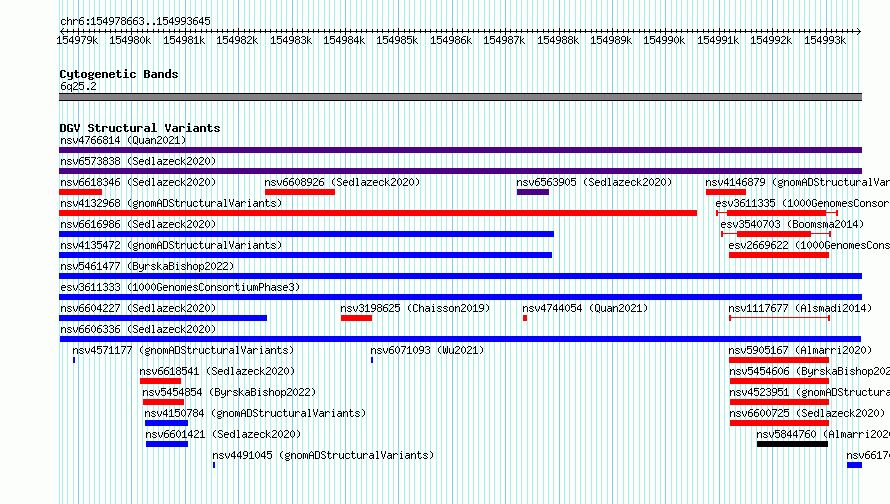The height and width of the screenshot is (504, 890).
Task: Select nsv4744054 (Quan2021) label
Action: coord(585,308)
